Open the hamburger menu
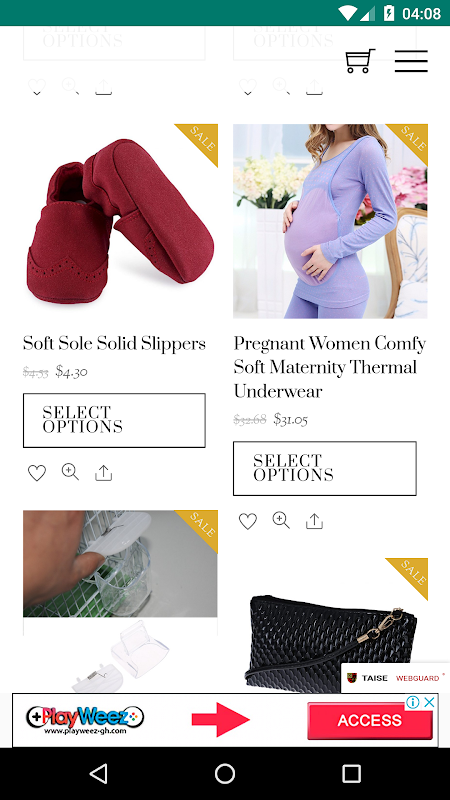The width and height of the screenshot is (450, 800). tap(411, 61)
